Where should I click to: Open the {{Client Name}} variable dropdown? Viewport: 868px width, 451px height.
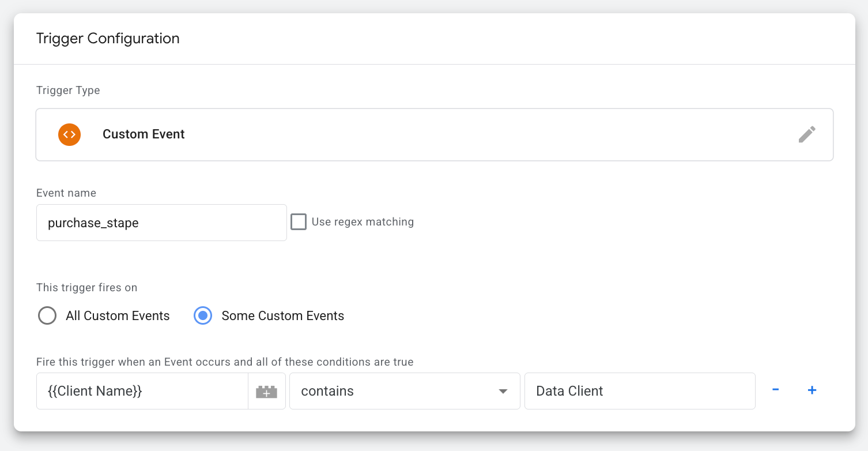[142, 391]
